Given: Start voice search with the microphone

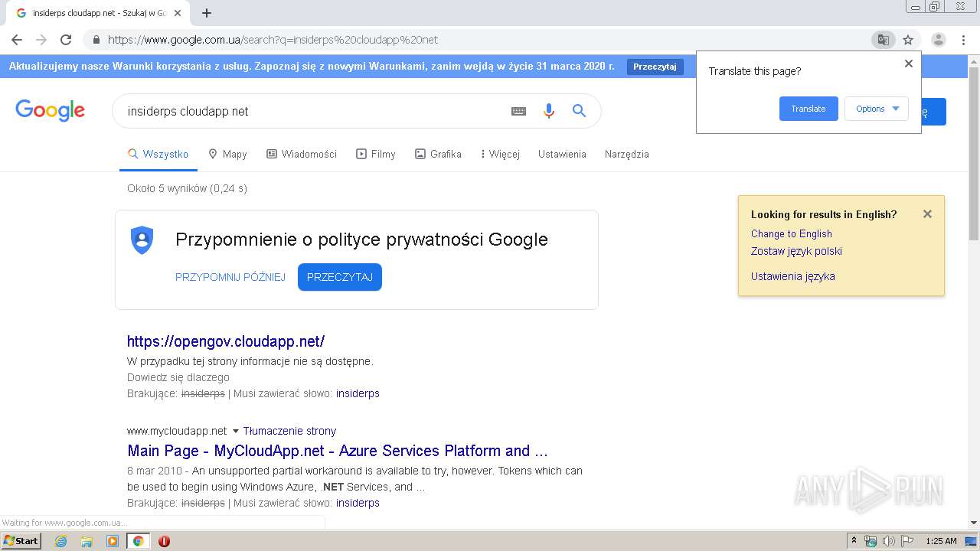Looking at the screenshot, I should point(548,111).
